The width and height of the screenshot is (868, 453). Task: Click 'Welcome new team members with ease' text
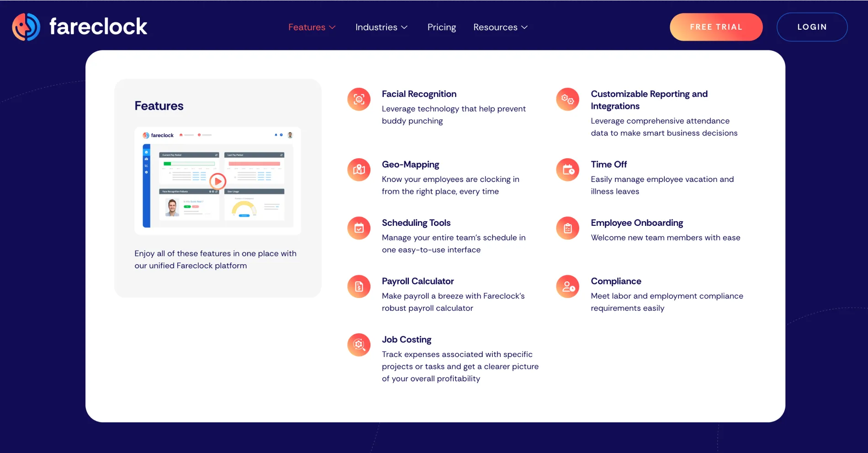click(x=666, y=238)
